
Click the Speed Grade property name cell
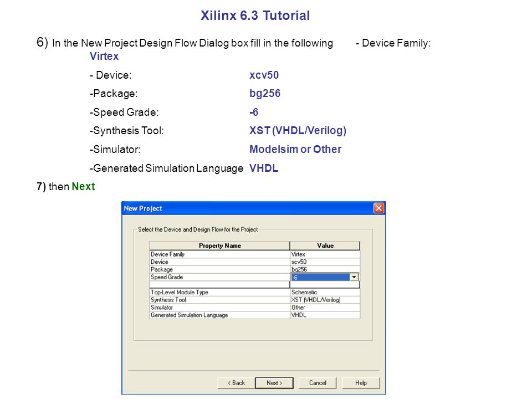click(219, 277)
